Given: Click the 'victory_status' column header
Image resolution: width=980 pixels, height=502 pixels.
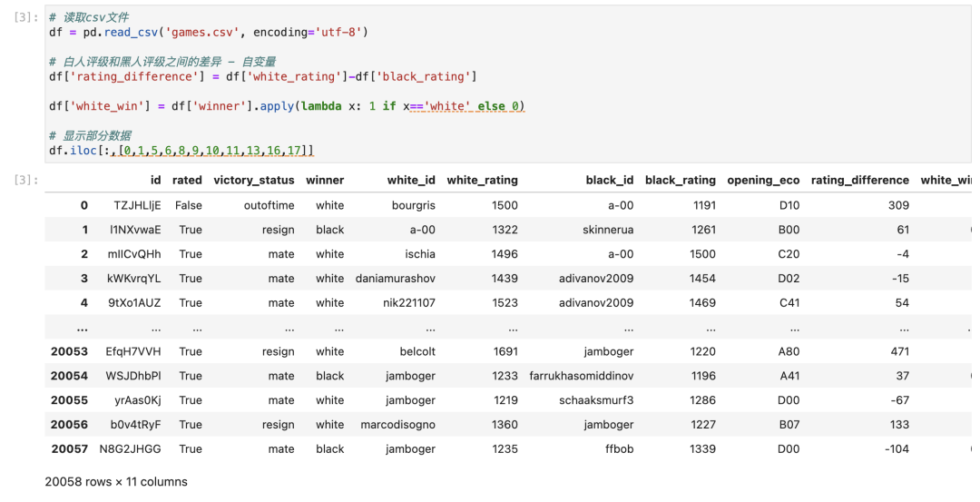Looking at the screenshot, I should tap(254, 180).
